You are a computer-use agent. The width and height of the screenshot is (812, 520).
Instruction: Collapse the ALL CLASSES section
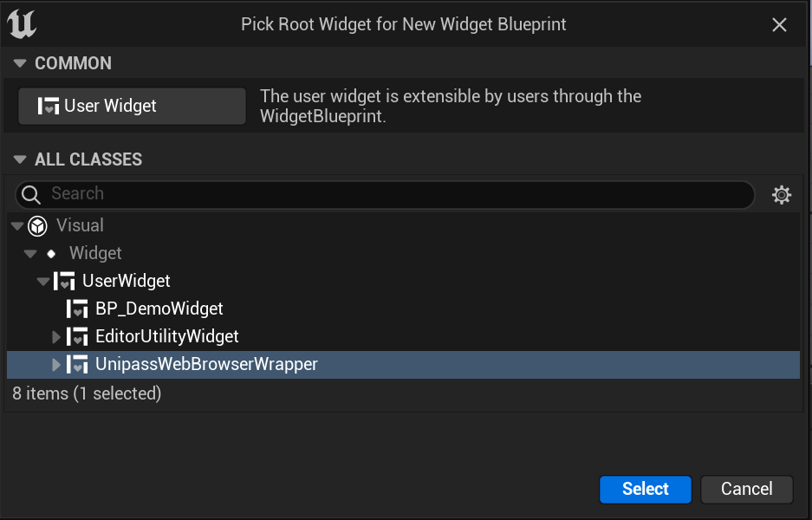(x=19, y=159)
